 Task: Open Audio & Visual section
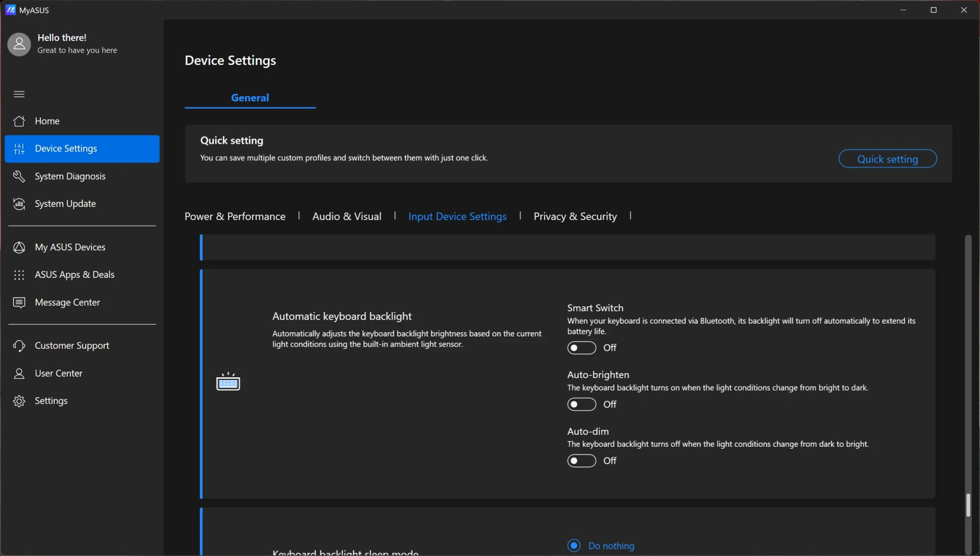coord(347,216)
